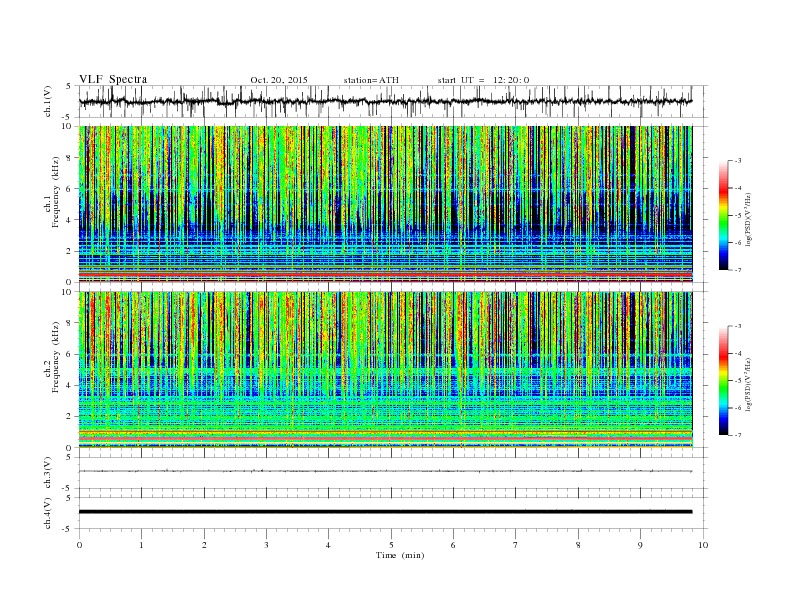Click the "ch.1(V)" waveform axis label

pos(48,101)
